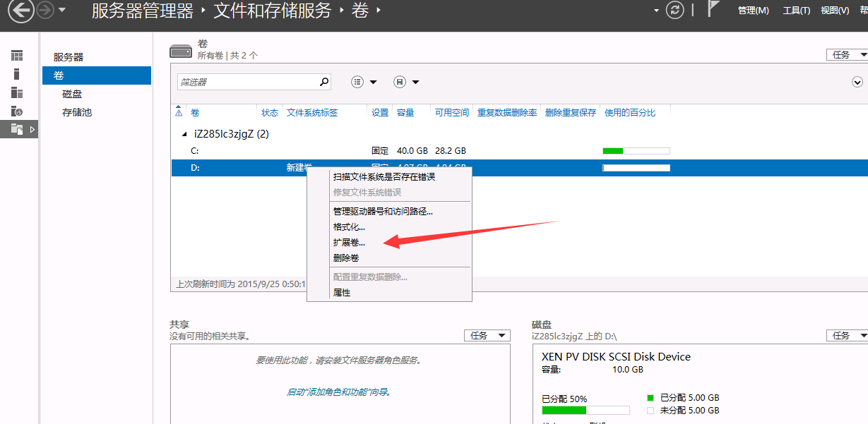
Task: Collapse the iZ285lc3zjgZ volume group
Action: [x=186, y=134]
